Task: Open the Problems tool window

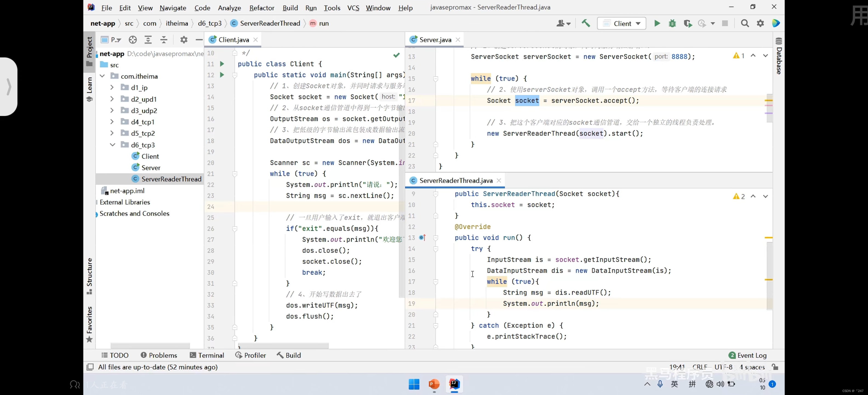Action: point(159,355)
